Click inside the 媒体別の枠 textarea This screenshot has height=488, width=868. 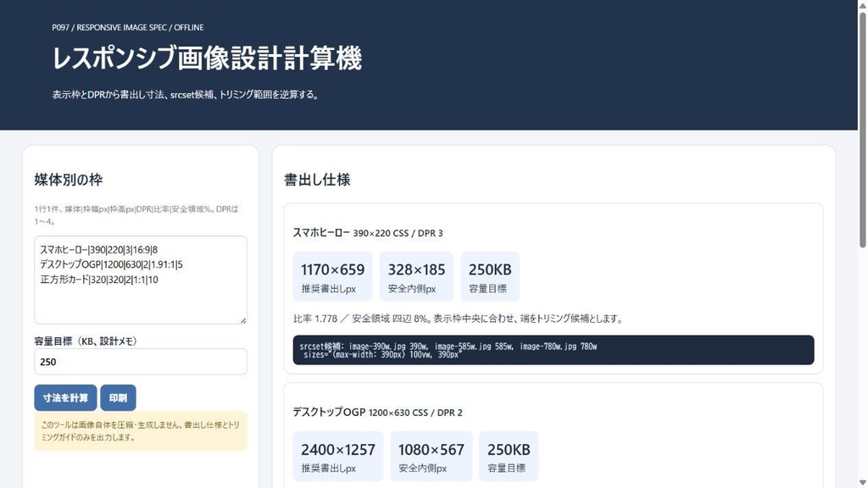click(141, 280)
